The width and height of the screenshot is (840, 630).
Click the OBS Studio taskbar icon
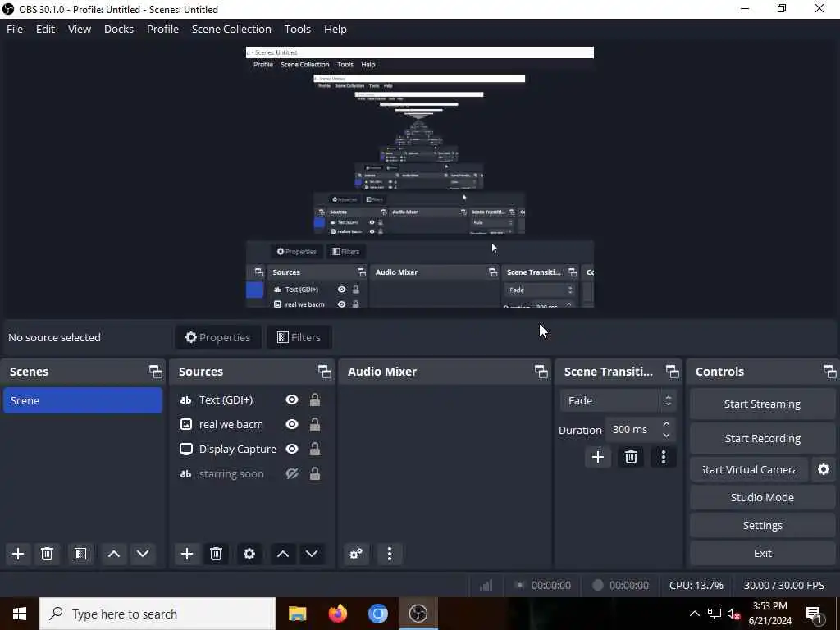coord(418,614)
